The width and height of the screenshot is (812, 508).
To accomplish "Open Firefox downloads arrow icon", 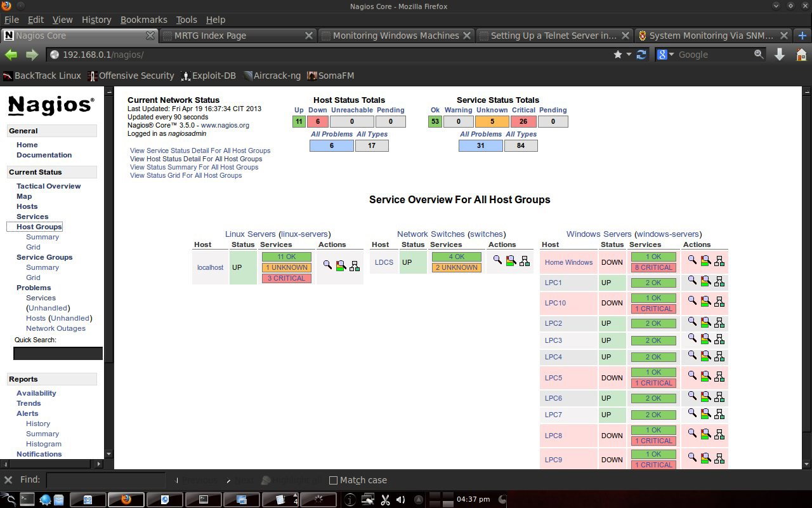I will point(780,55).
